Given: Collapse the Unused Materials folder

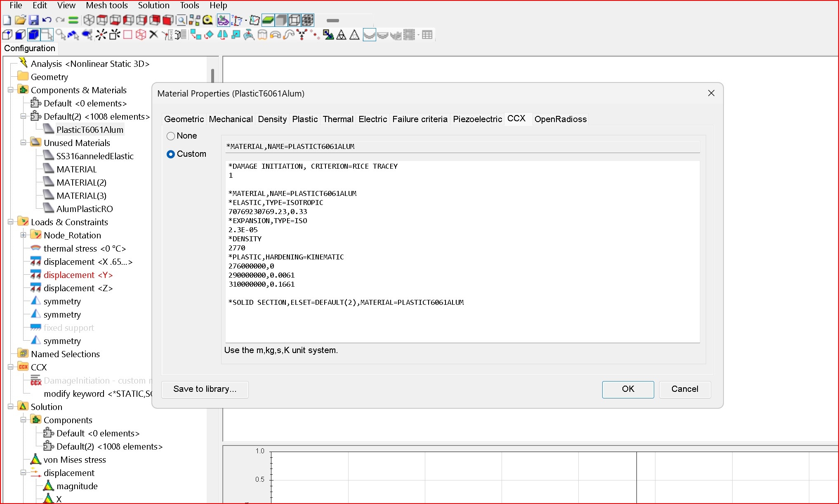Looking at the screenshot, I should 24,143.
